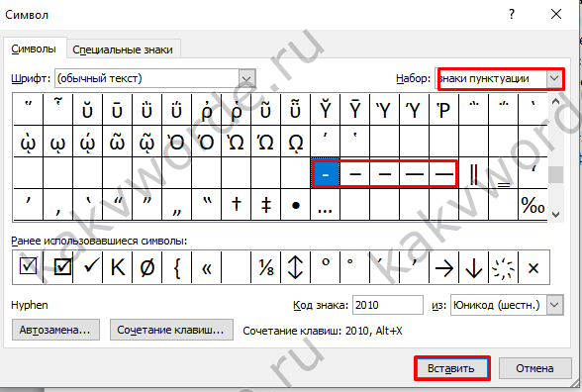Open the Автозамена… dialog
The width and height of the screenshot is (582, 392).
coord(55,330)
